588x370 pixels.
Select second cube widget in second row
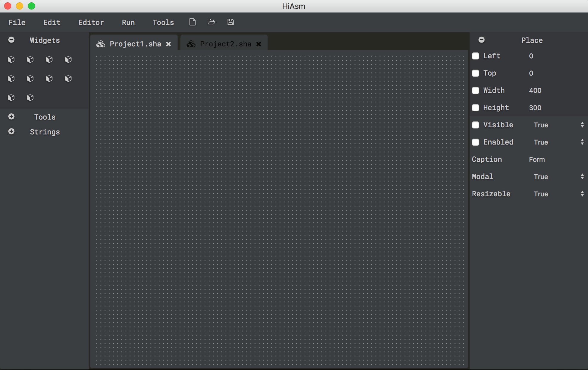[30, 79]
